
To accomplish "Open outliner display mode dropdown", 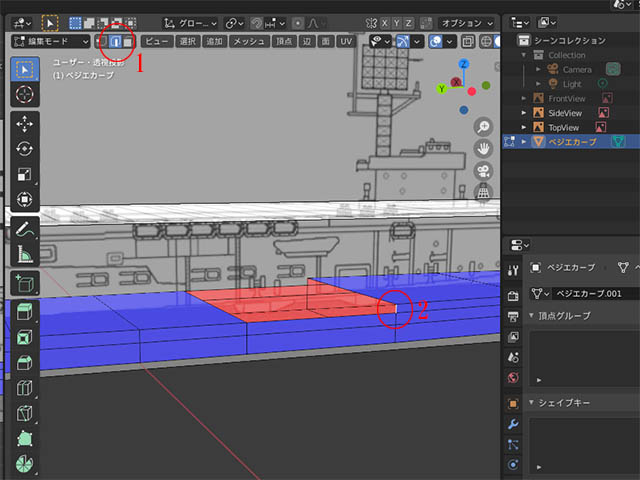I will (547, 22).
